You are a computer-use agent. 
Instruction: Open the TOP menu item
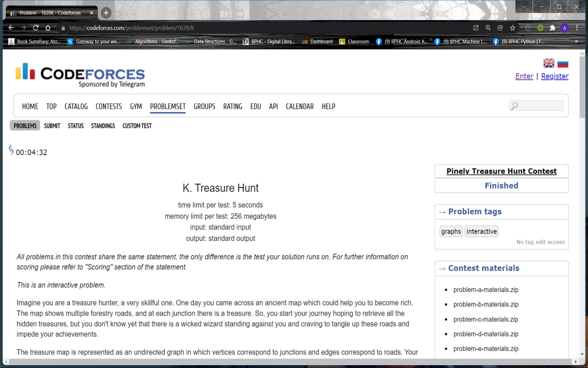tap(51, 106)
